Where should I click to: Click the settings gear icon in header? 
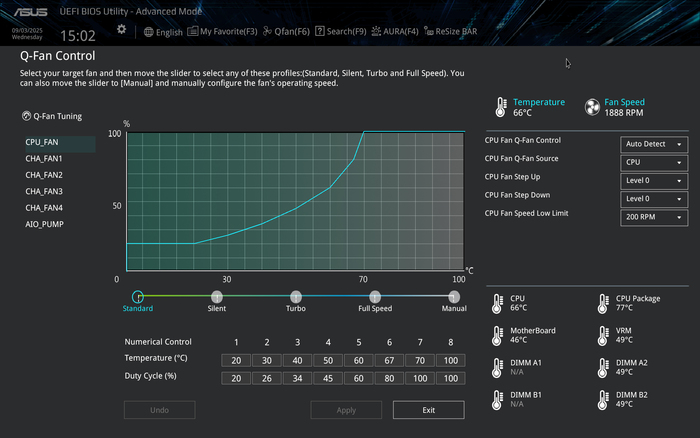click(x=122, y=30)
